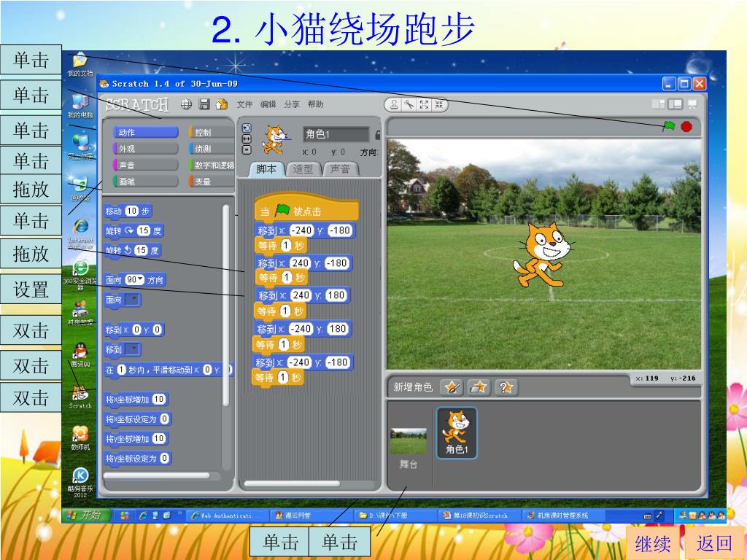
Task: Open the 帮助 menu
Action: pos(315,104)
